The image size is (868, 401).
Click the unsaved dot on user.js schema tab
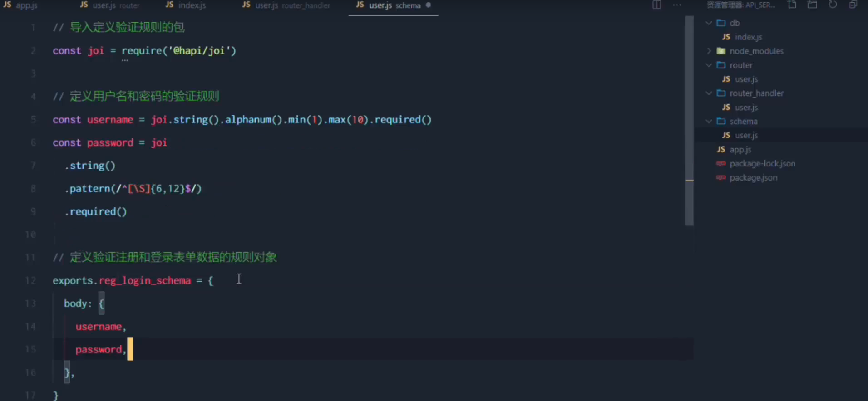(x=428, y=5)
